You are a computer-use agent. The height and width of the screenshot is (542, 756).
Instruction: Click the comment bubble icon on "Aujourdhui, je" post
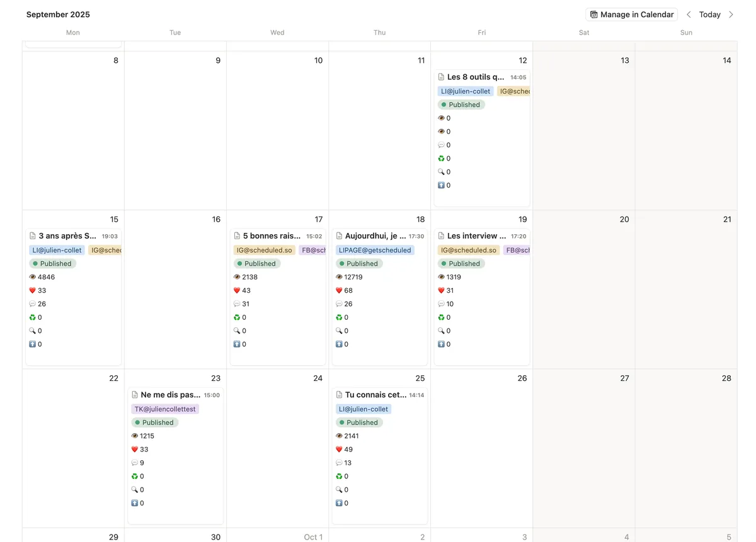[x=340, y=303]
